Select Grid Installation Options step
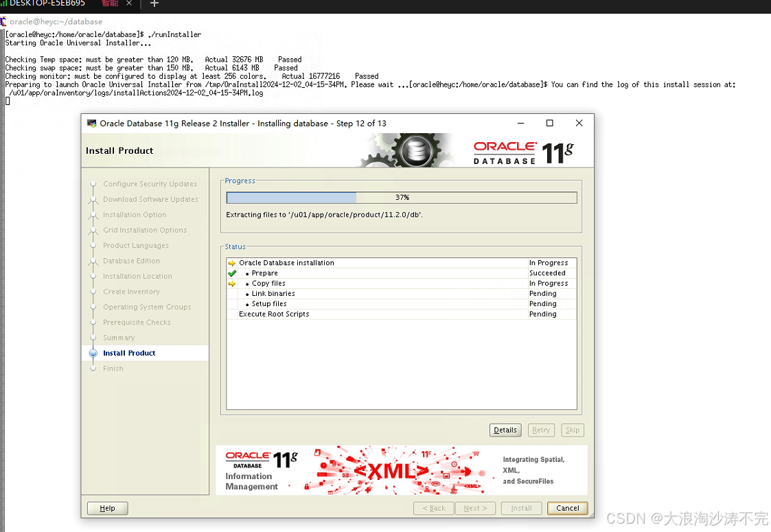This screenshot has height=532, width=771. [145, 230]
